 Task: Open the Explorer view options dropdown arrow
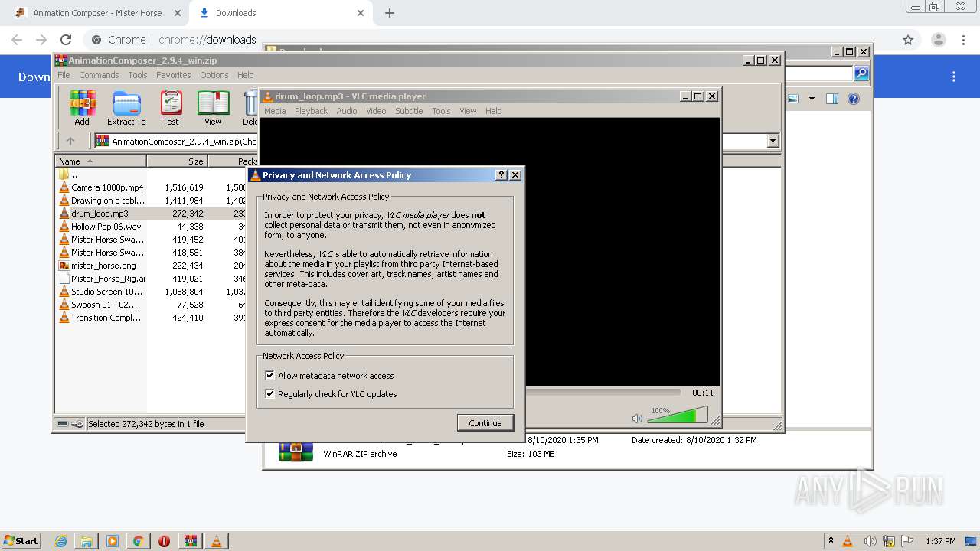[812, 99]
